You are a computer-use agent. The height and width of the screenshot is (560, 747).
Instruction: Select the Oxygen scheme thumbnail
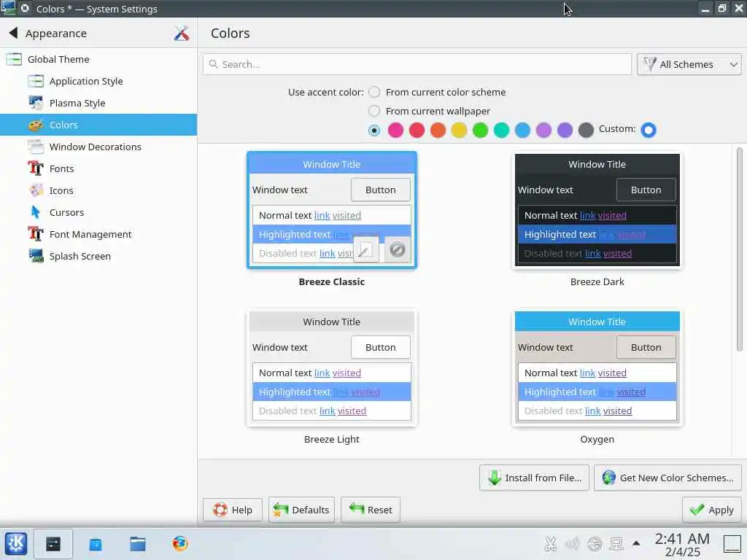point(597,368)
